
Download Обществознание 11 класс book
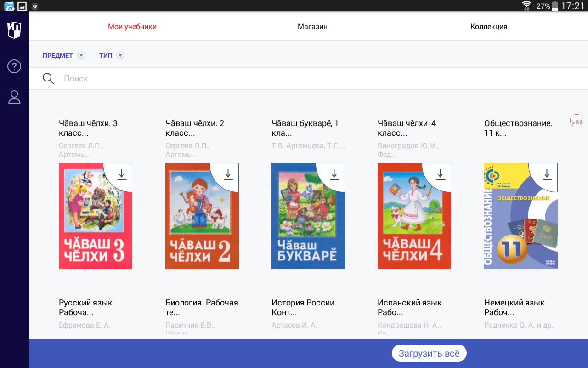pos(547,174)
